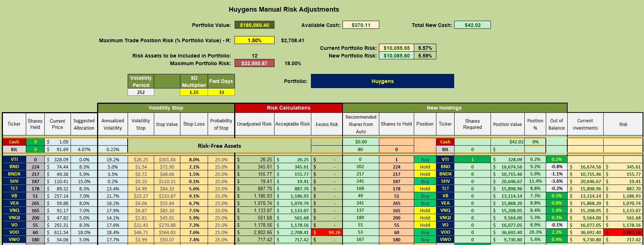Edit the maximum trade position risk 1.50%

pos(254,40)
